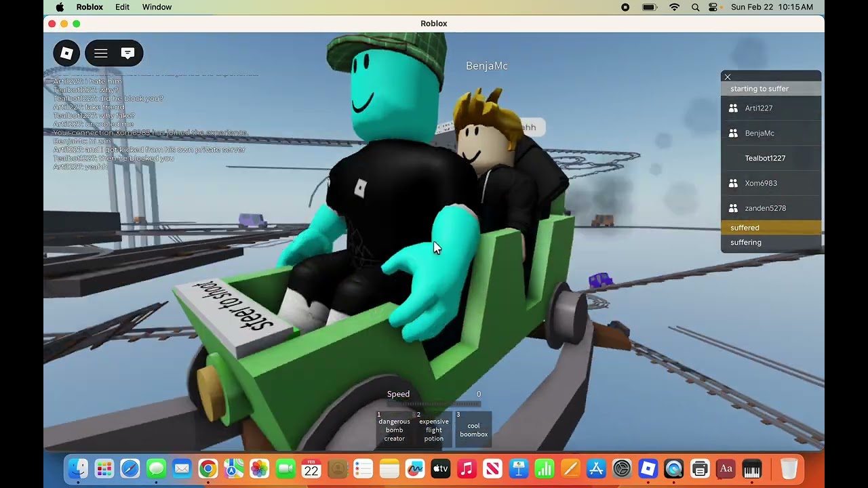The height and width of the screenshot is (488, 868).
Task: Open Photos from the Dock
Action: point(260,468)
